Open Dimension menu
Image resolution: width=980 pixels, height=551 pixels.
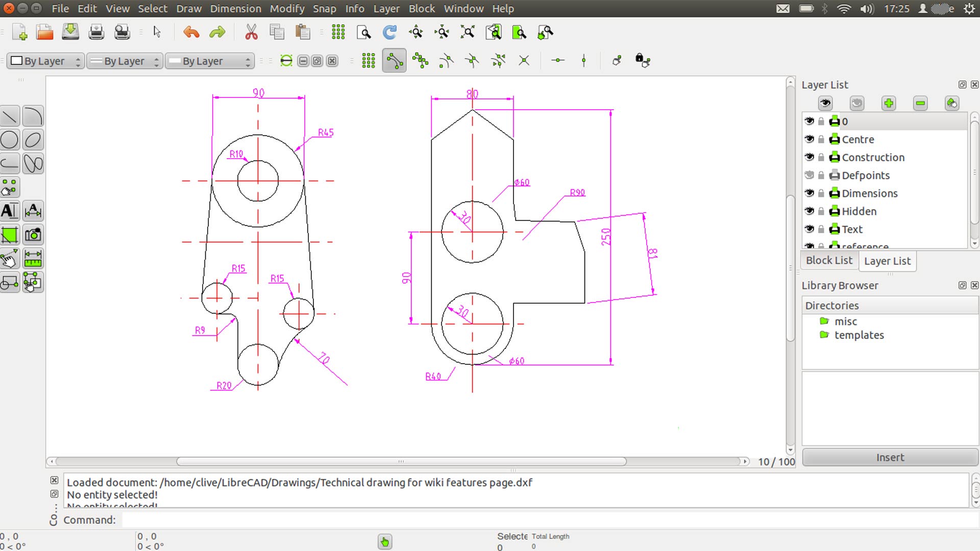pos(236,8)
